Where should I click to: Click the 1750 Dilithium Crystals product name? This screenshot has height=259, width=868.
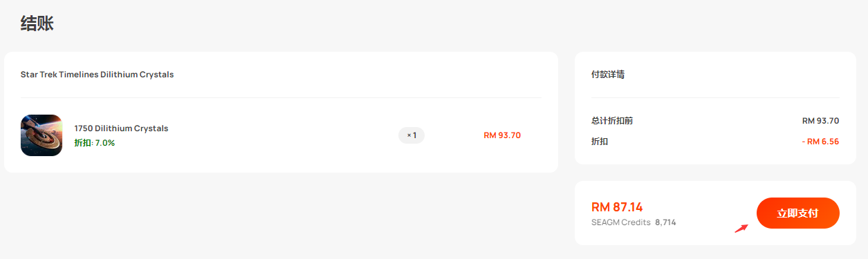(x=121, y=128)
